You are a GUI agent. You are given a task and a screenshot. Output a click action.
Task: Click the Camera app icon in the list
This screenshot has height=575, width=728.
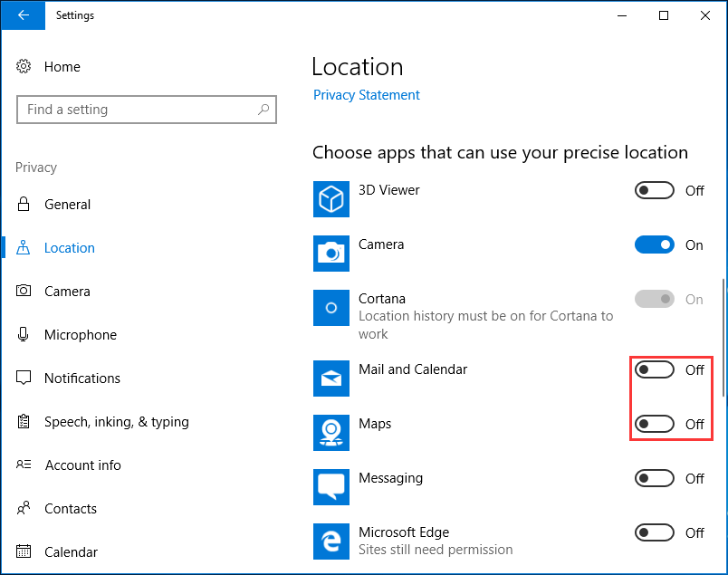(x=331, y=254)
